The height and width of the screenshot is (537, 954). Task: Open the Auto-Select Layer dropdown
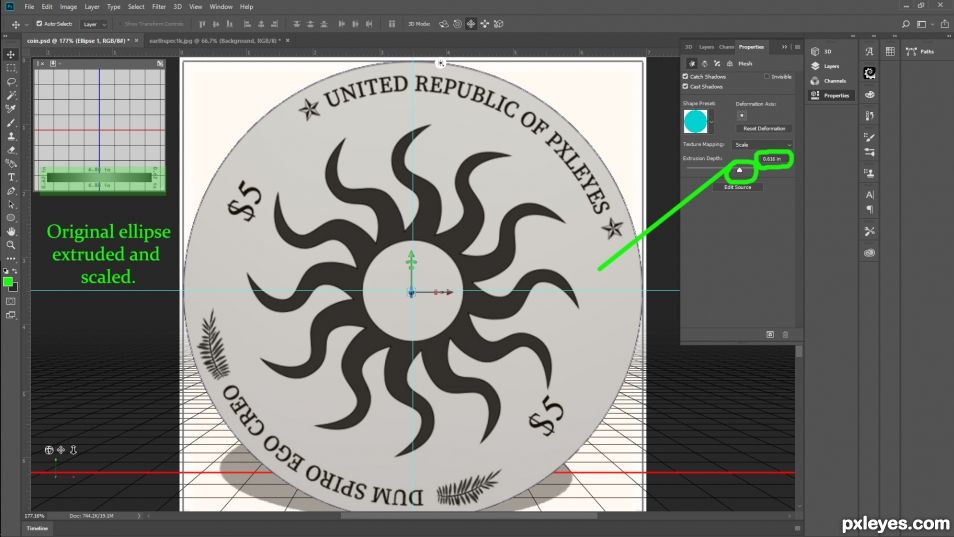[94, 24]
